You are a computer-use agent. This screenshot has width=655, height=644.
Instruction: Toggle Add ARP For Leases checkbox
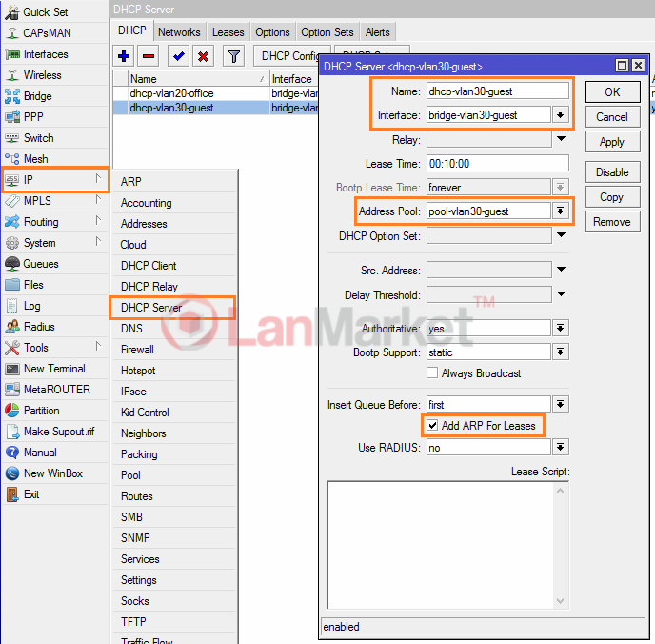tap(433, 425)
